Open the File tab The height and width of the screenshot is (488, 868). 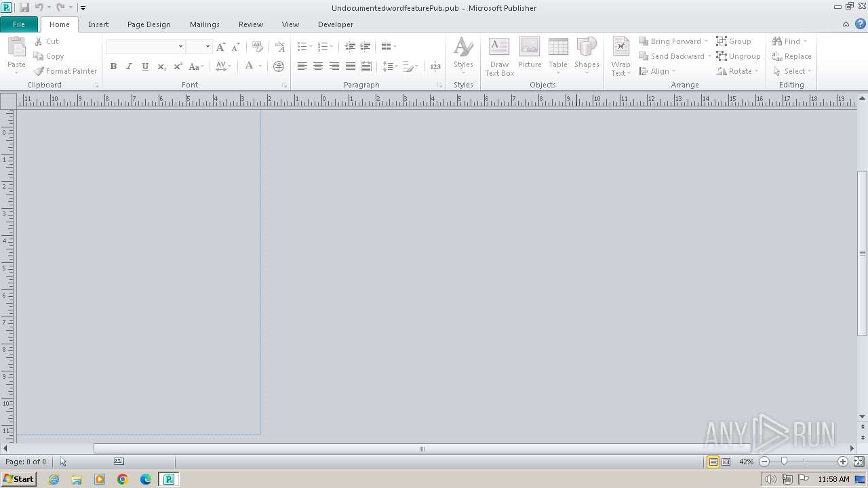pyautogui.click(x=19, y=24)
